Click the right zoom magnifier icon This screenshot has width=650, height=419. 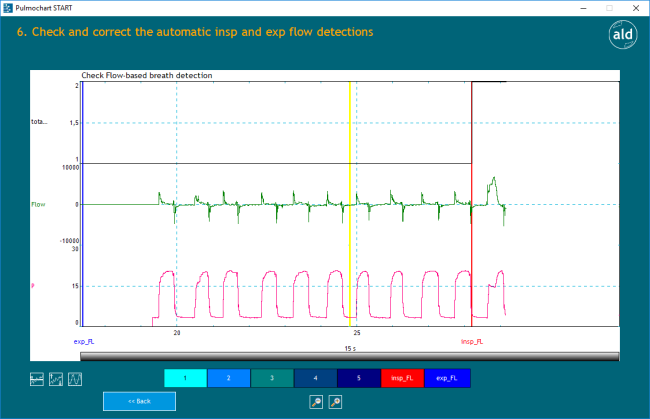(x=335, y=402)
